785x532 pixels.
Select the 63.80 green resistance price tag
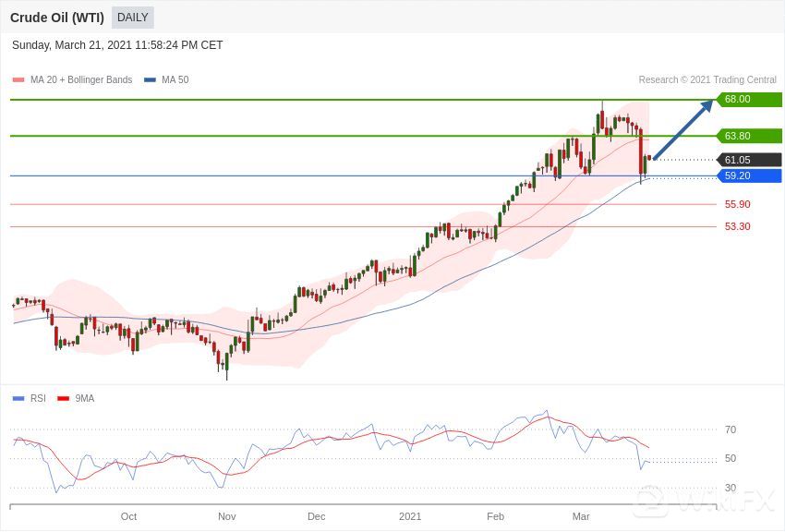pyautogui.click(x=749, y=136)
